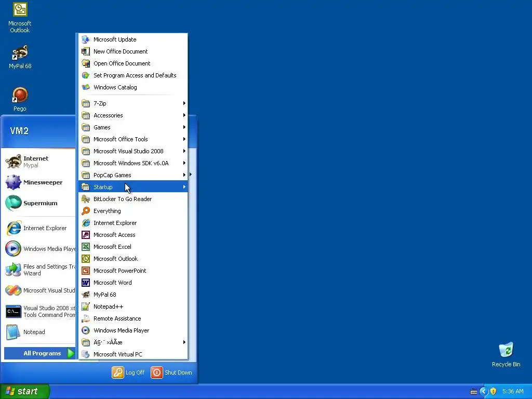Click the Microsoft Outlook icon in programs list
The image size is (532, 399).
click(x=86, y=259)
